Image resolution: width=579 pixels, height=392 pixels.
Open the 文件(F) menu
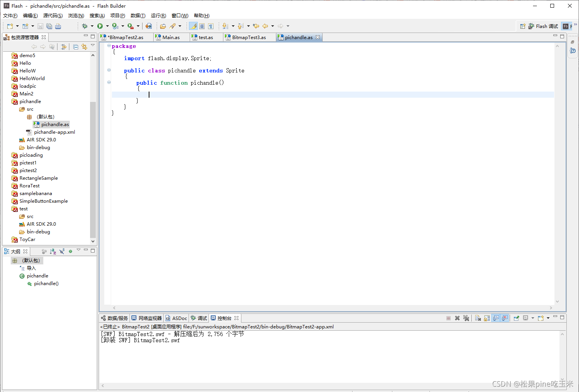click(10, 16)
